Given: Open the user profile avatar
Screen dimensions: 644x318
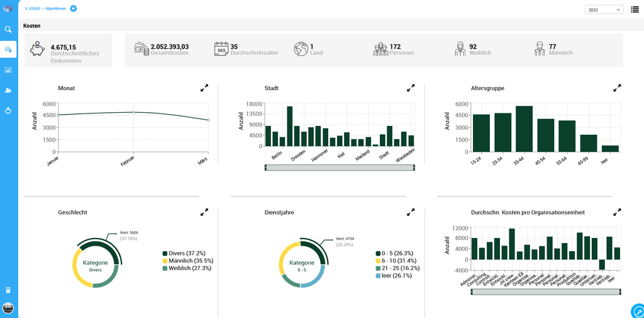Looking at the screenshot, I should [8, 308].
